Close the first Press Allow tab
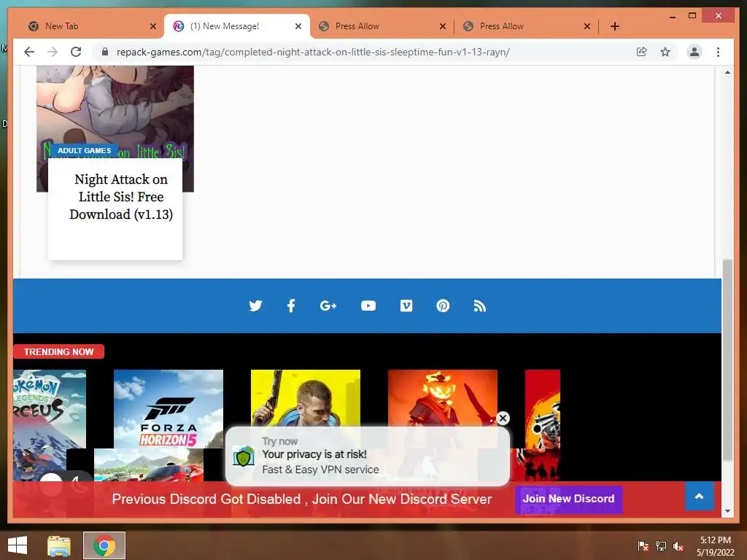Image resolution: width=747 pixels, height=560 pixels. pyautogui.click(x=443, y=26)
